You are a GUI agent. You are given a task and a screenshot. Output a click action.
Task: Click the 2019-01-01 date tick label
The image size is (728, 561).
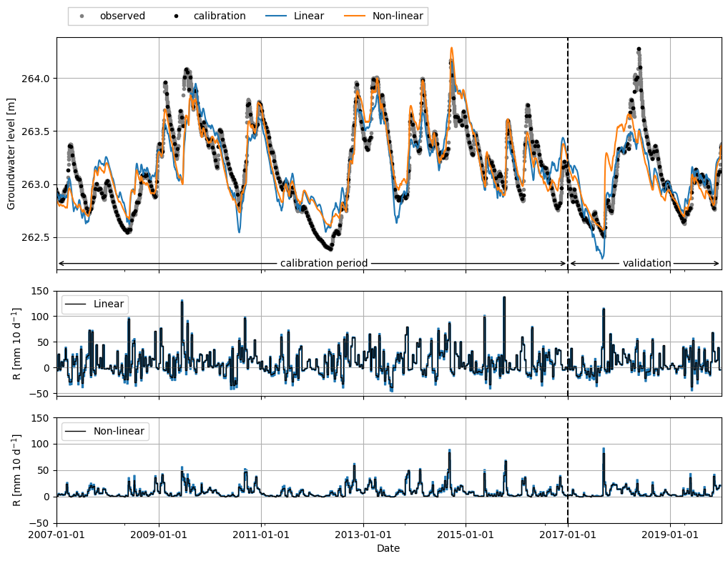coord(670,534)
